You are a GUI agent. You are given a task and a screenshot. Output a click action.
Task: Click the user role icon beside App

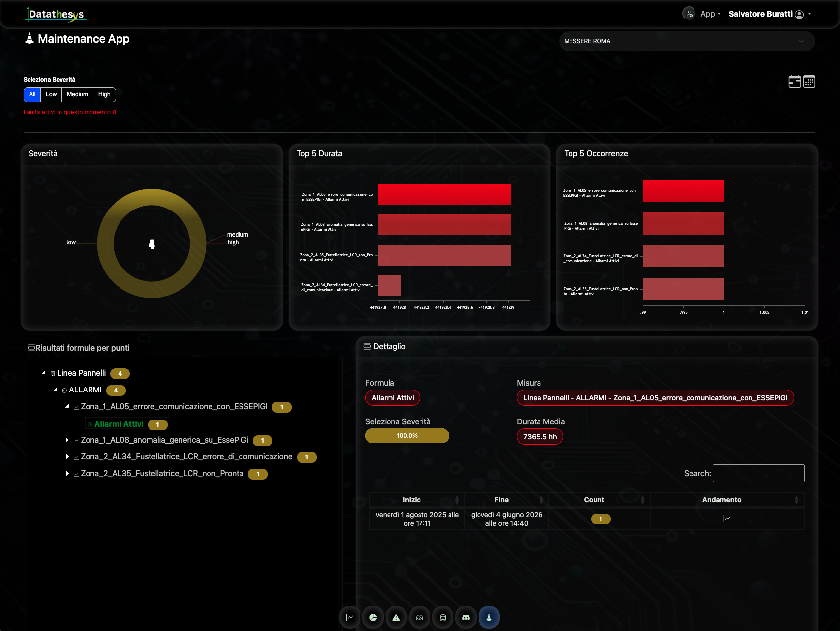coord(689,13)
